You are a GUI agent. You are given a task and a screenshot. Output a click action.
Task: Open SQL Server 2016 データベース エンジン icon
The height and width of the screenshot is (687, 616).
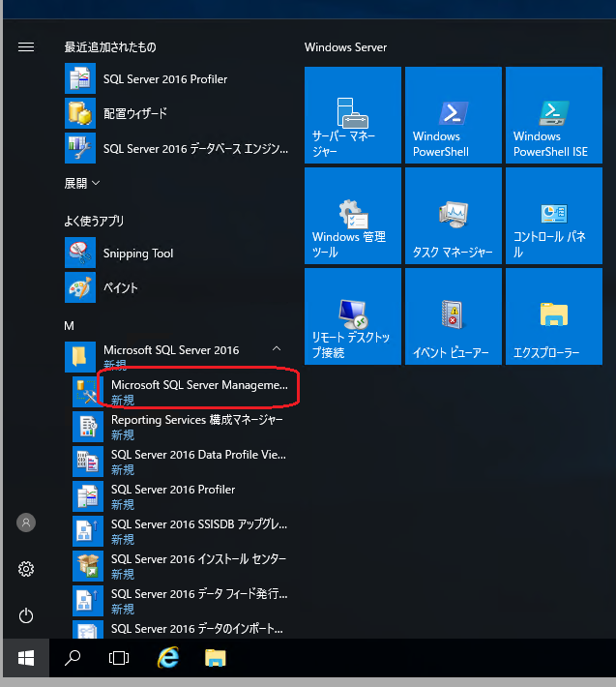80,149
